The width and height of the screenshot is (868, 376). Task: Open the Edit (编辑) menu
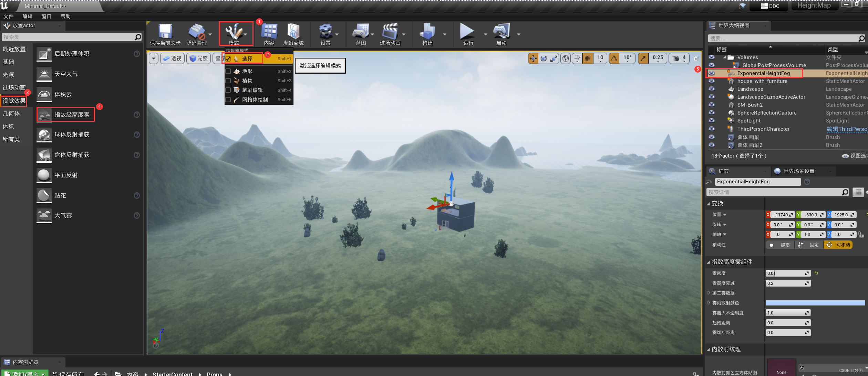tap(28, 17)
